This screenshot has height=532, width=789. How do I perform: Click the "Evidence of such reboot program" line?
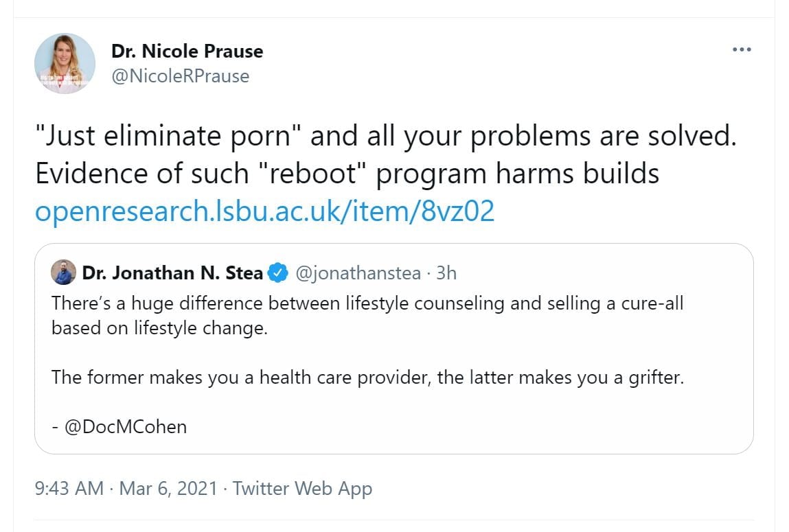coord(347,174)
